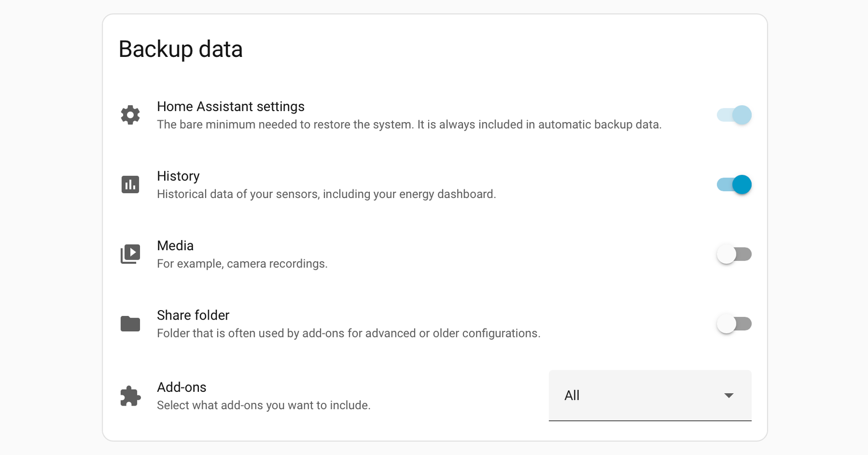Disable the Home Assistant settings toggle
The height and width of the screenshot is (455, 868).
[x=733, y=115]
